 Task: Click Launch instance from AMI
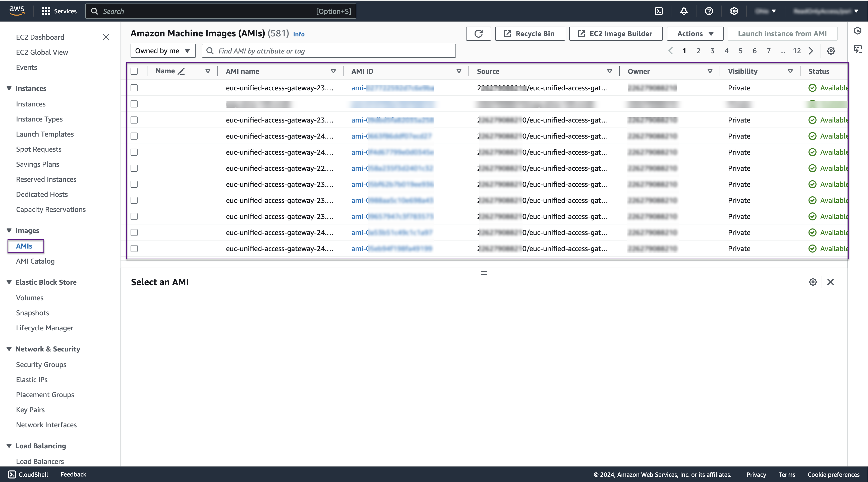(x=782, y=34)
